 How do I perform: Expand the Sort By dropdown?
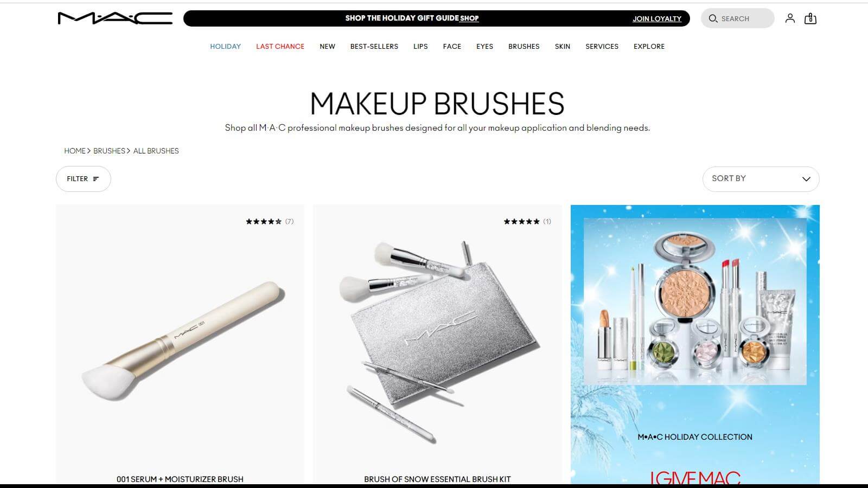click(x=761, y=179)
